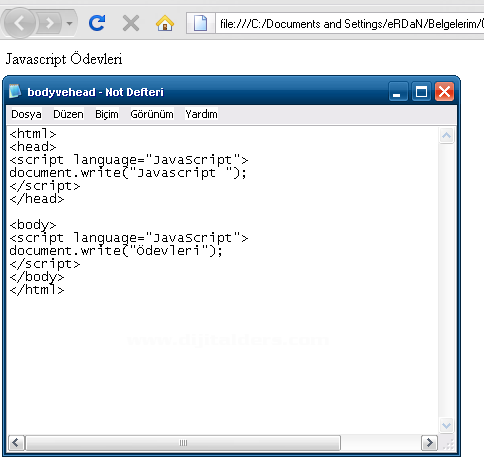Click the page icon beside the address
Screen dimensions: 484x461
(x=200, y=23)
